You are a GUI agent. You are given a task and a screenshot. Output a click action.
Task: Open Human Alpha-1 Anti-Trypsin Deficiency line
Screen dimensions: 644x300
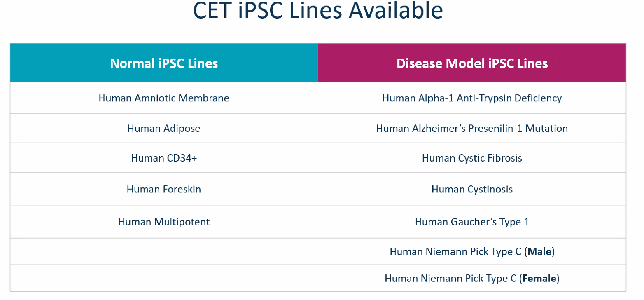(472, 98)
